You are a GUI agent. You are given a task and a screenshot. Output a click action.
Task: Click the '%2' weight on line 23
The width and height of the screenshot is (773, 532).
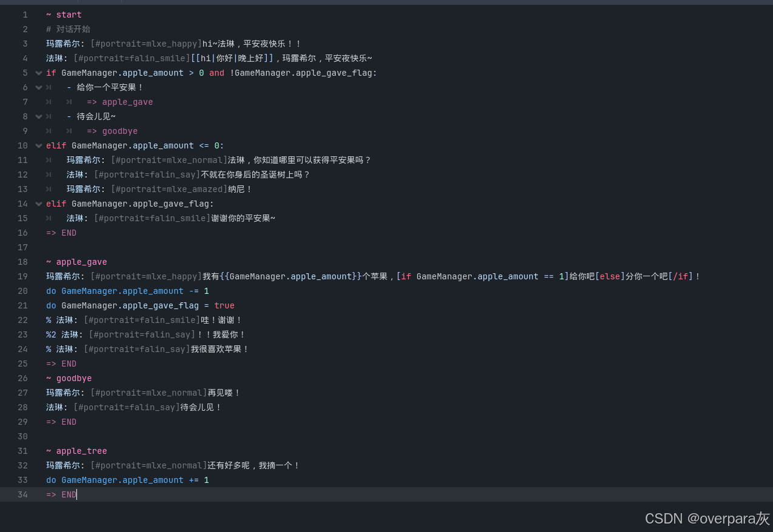pos(51,334)
